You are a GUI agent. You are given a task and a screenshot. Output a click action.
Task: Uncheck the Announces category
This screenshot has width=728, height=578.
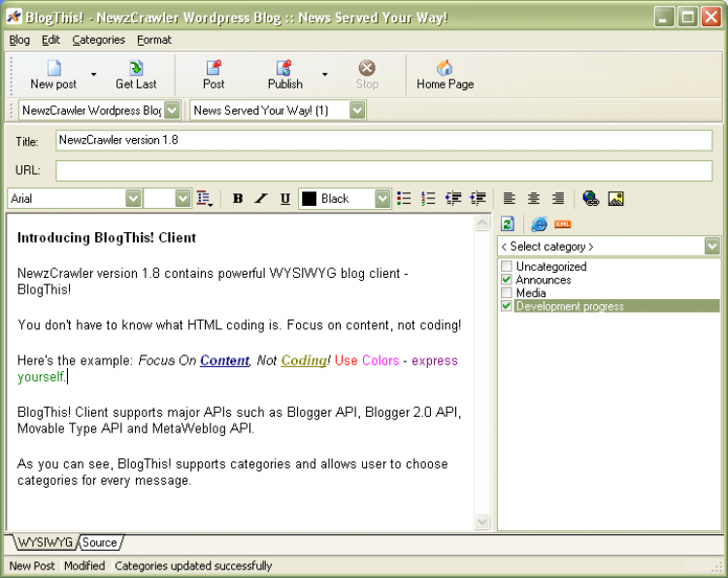point(507,280)
